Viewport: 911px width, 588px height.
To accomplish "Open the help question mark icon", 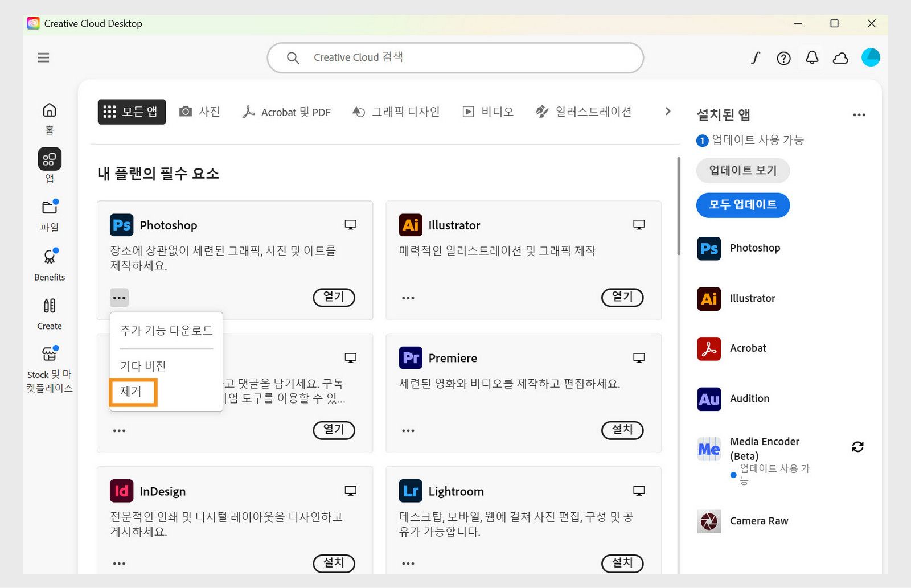I will pyautogui.click(x=783, y=57).
